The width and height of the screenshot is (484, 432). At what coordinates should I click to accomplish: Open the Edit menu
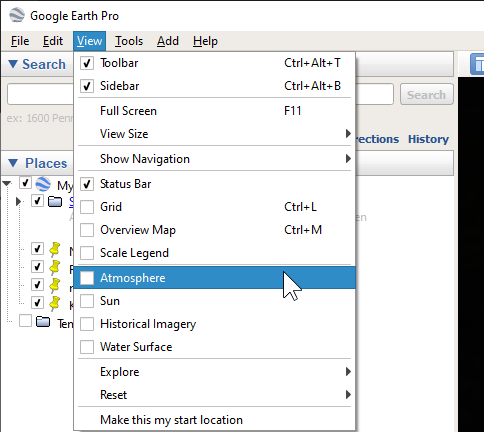tap(53, 41)
